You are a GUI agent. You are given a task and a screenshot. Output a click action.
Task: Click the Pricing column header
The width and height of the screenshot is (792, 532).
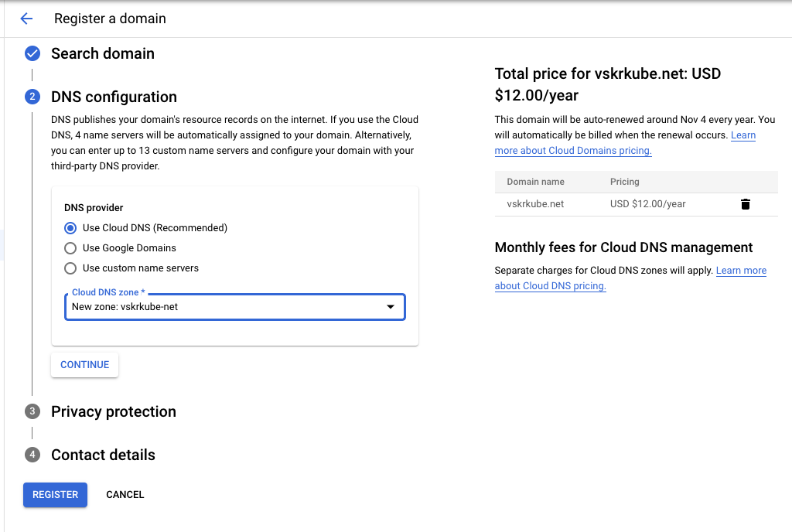click(x=624, y=182)
